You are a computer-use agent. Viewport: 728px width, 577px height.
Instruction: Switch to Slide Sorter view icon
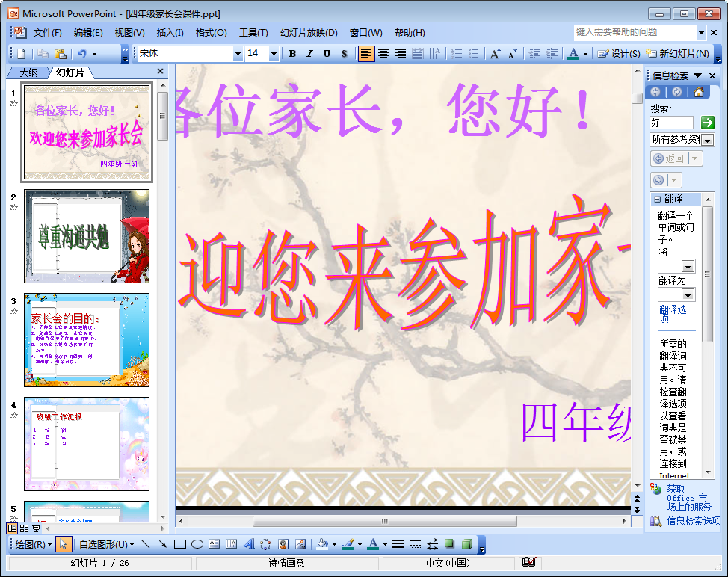click(x=24, y=528)
